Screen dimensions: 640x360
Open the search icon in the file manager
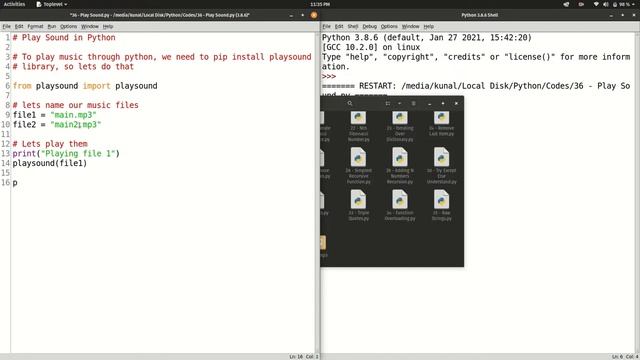point(350,104)
